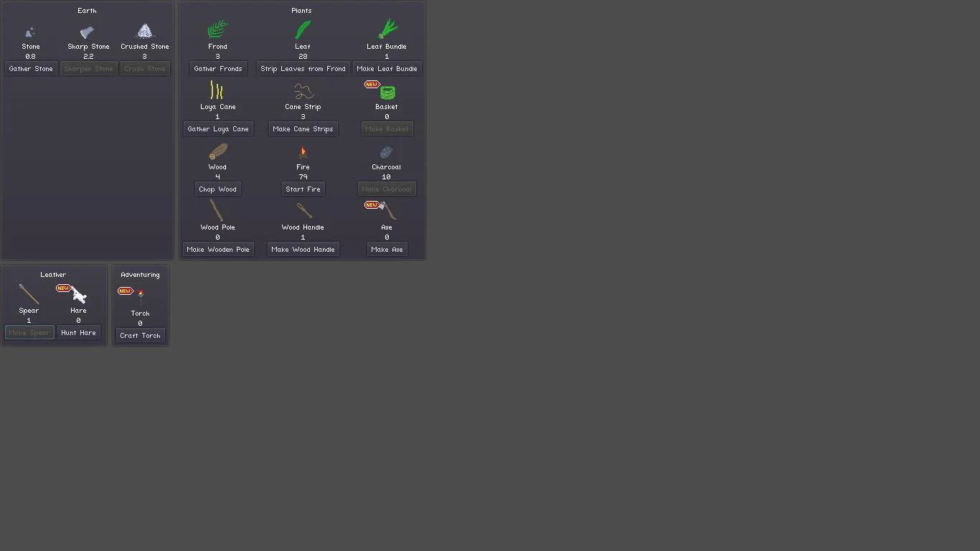Click the Wood Handle icon
Screen dimensions: 980x551
coord(304,210)
